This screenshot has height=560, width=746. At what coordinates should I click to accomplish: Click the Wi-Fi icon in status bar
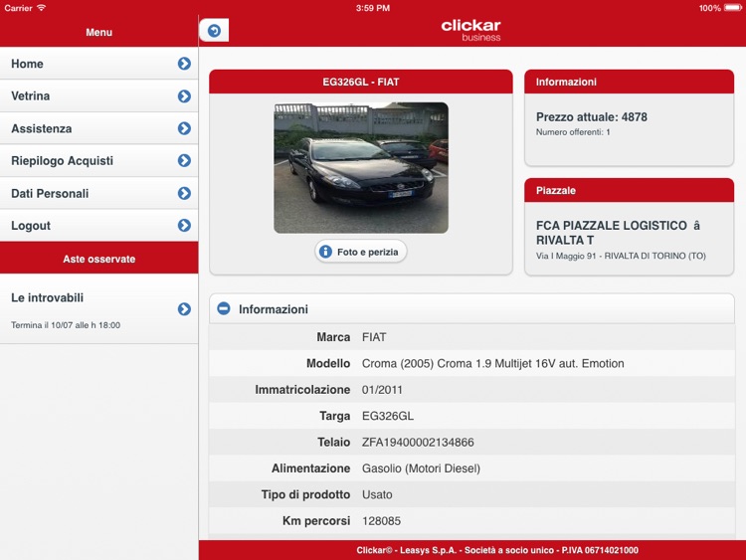pos(42,8)
